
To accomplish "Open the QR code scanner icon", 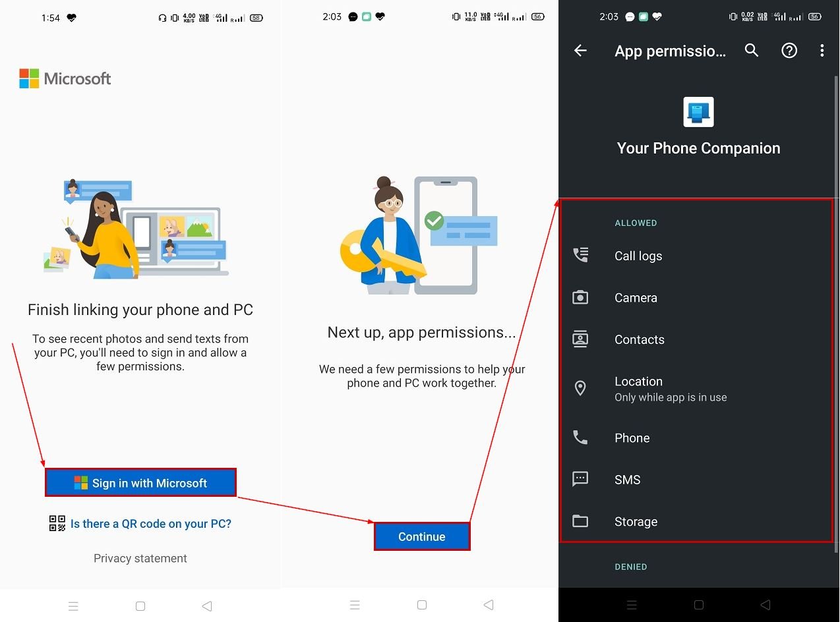I will [x=57, y=523].
